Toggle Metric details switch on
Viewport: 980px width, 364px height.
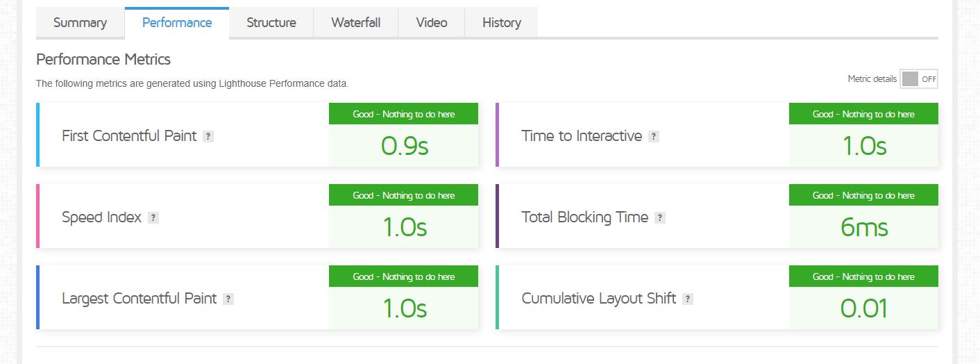tap(919, 79)
